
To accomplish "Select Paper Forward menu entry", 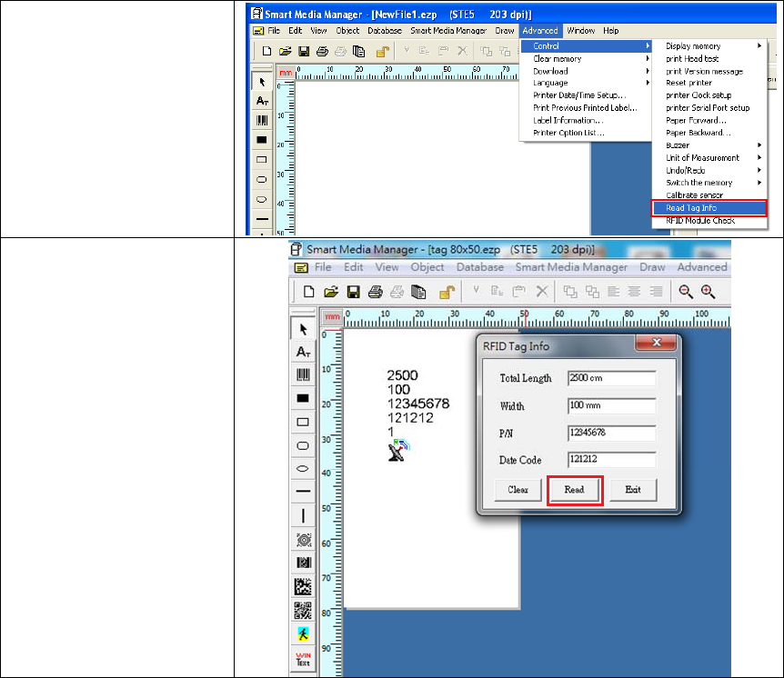I will pos(710,120).
